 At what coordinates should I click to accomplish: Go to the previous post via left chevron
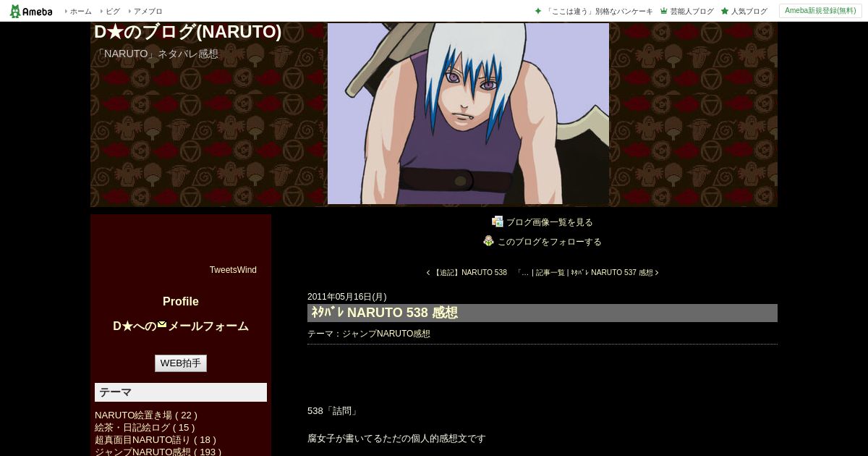pos(428,273)
